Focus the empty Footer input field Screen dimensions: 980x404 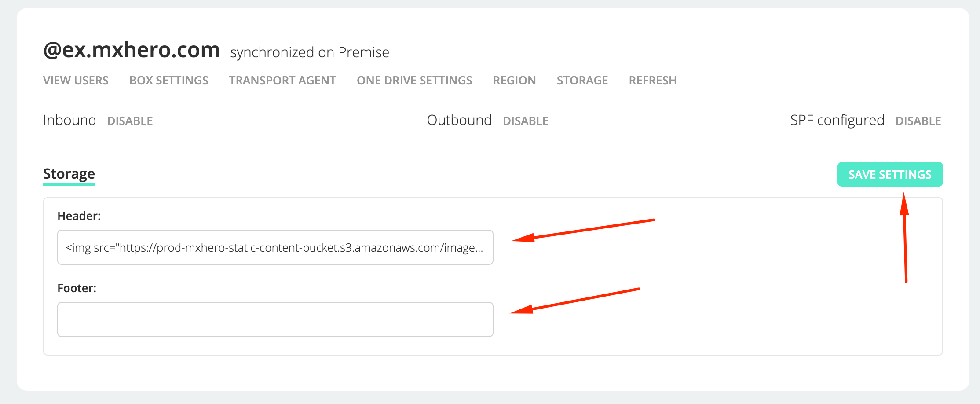click(275, 320)
